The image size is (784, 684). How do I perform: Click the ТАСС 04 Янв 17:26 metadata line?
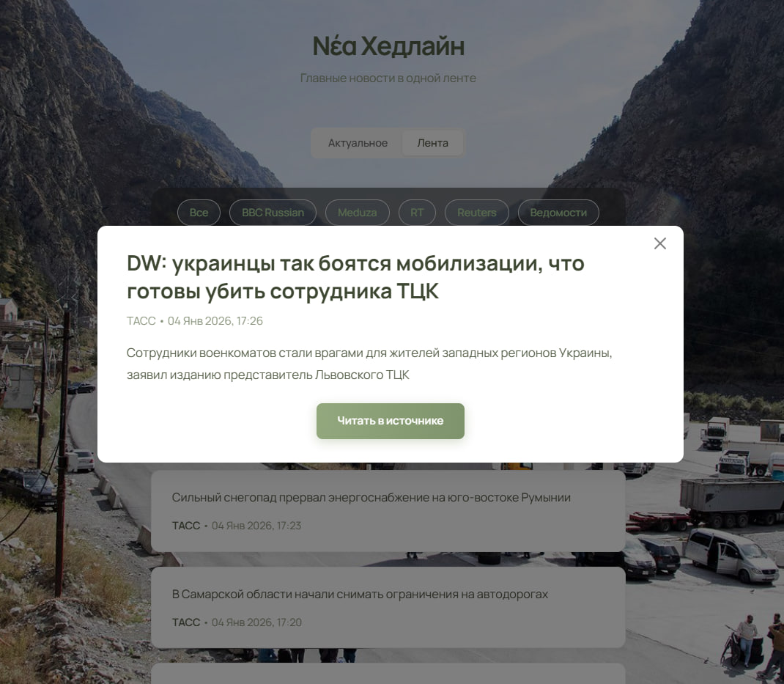pyautogui.click(x=194, y=320)
